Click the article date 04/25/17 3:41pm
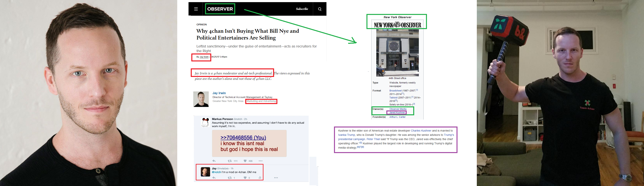644x186 pixels. pyautogui.click(x=219, y=57)
